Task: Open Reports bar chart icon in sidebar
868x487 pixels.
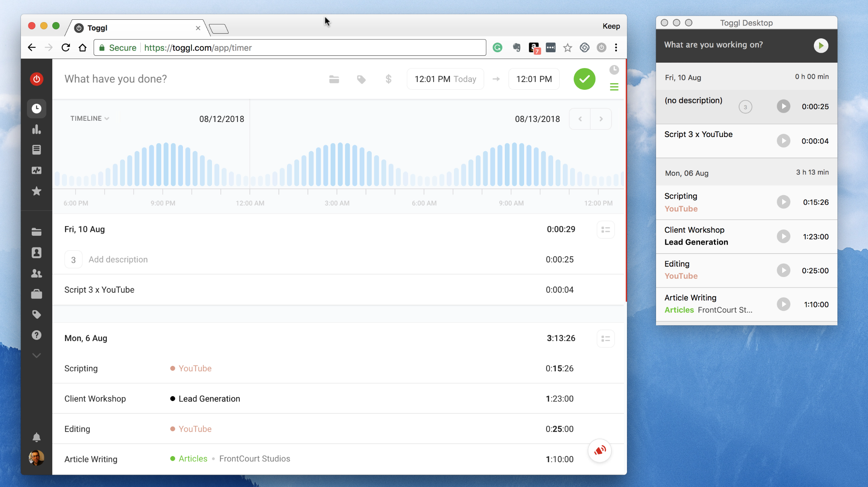Action: tap(37, 129)
